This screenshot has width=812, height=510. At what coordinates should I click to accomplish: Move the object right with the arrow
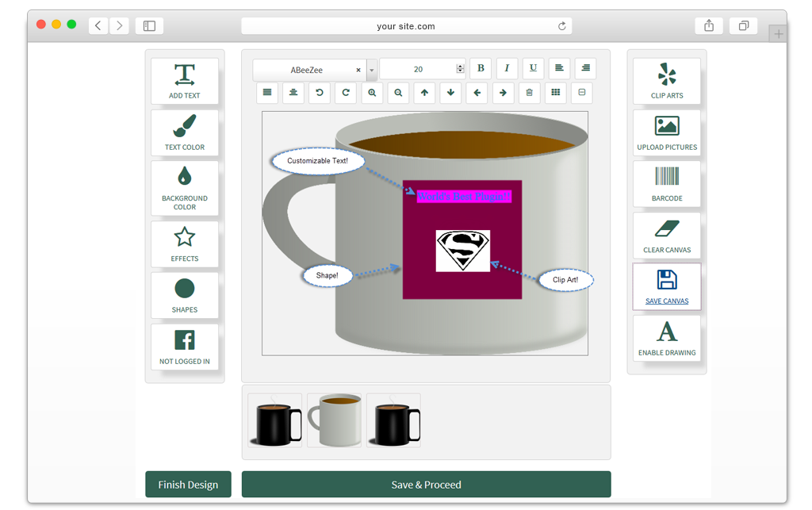click(503, 92)
